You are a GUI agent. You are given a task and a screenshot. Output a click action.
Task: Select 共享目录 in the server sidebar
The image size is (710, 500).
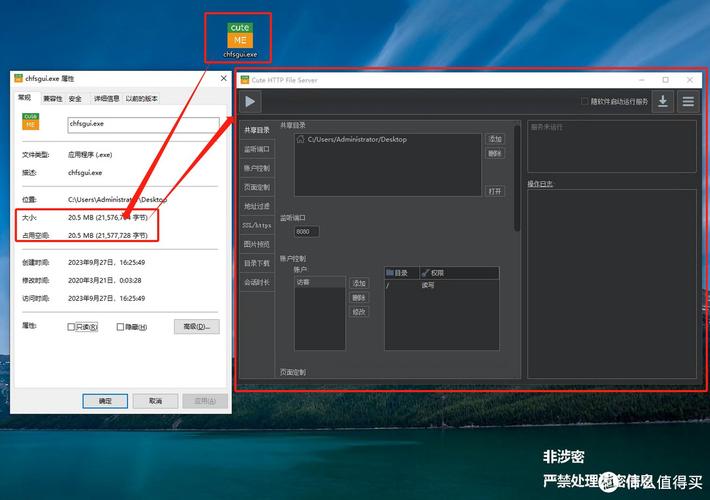tap(257, 130)
